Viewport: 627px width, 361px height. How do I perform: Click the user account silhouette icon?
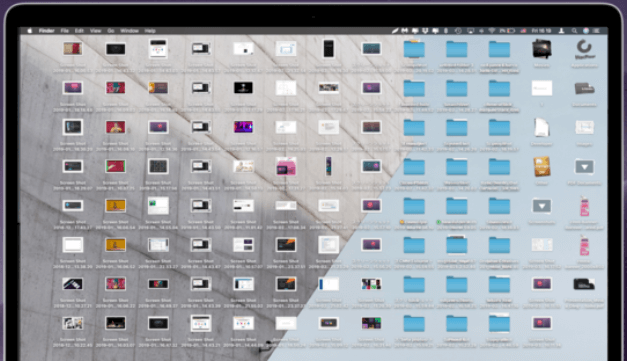click(561, 31)
